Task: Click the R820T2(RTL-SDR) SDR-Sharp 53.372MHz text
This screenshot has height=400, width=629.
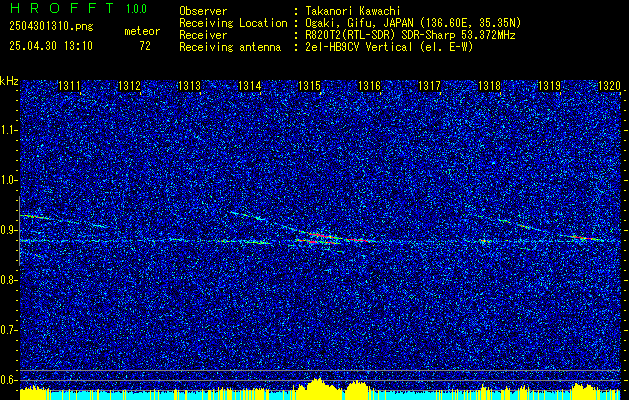Action: 410,35
